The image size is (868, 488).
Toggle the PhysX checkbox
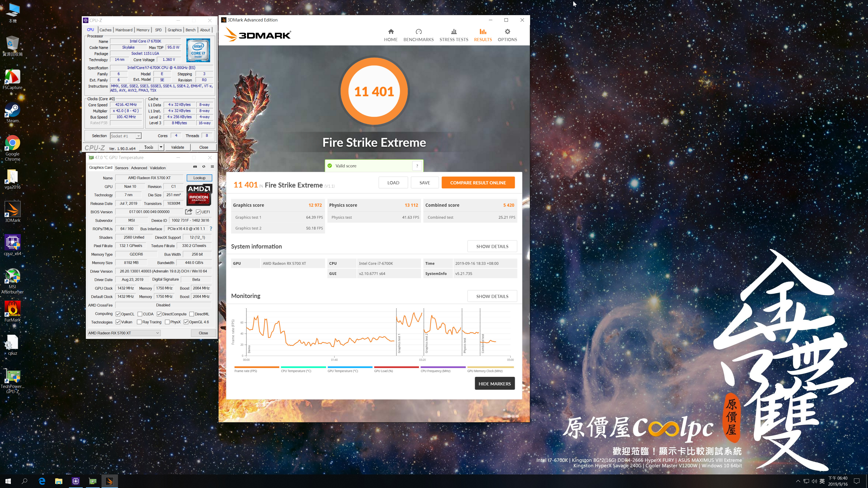[x=167, y=322]
